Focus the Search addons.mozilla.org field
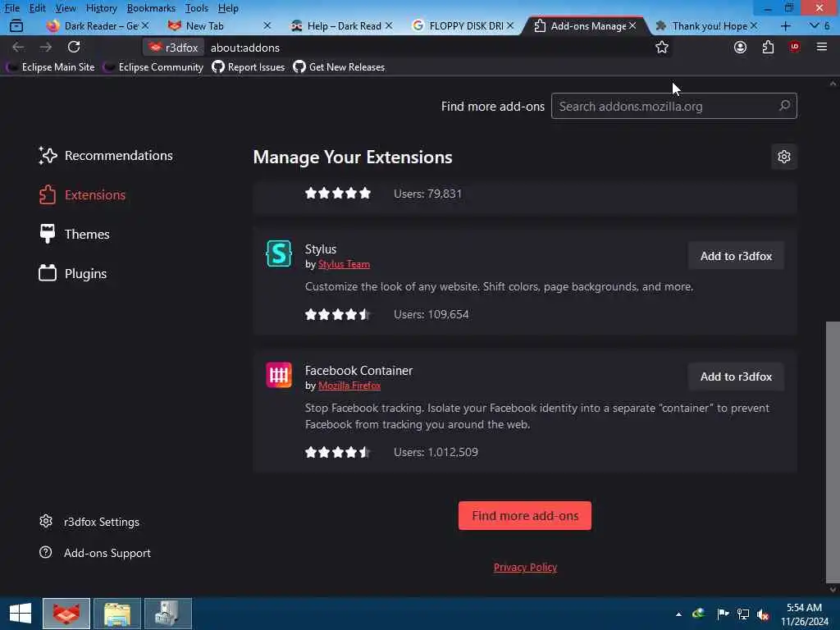Viewport: 840px width, 630px height. pyautogui.click(x=674, y=106)
